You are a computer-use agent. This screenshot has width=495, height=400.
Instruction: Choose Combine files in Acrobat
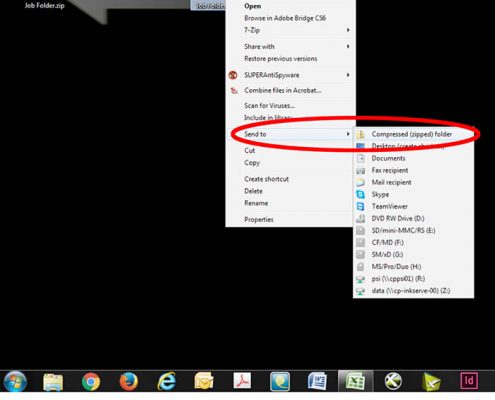pyautogui.click(x=283, y=90)
